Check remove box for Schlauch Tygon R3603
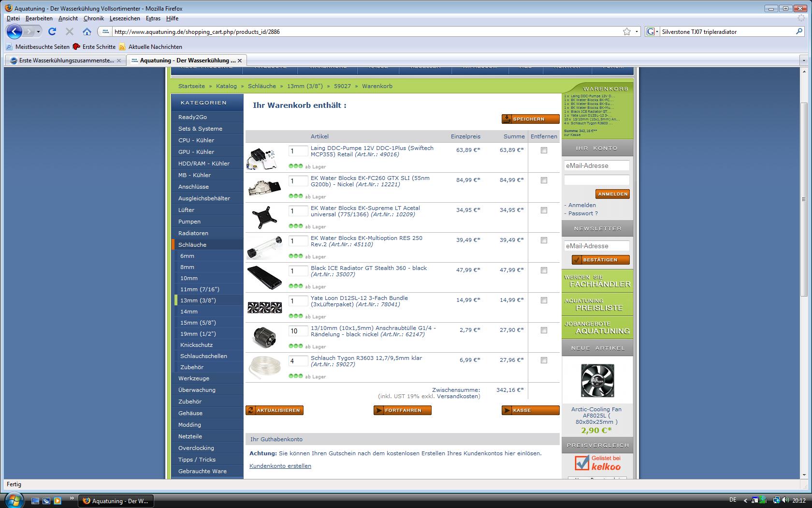 point(544,360)
